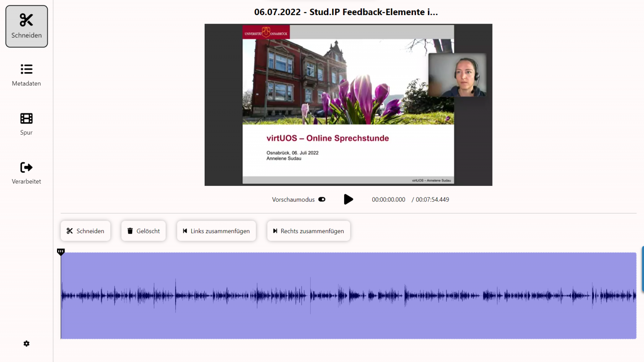The image size is (644, 362).
Task: Click the video preview image
Action: (348, 104)
